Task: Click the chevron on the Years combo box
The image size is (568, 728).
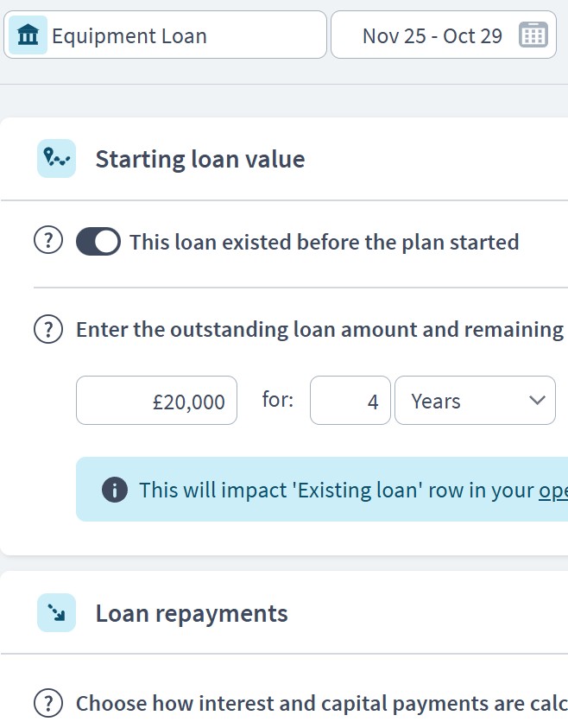Action: (536, 400)
